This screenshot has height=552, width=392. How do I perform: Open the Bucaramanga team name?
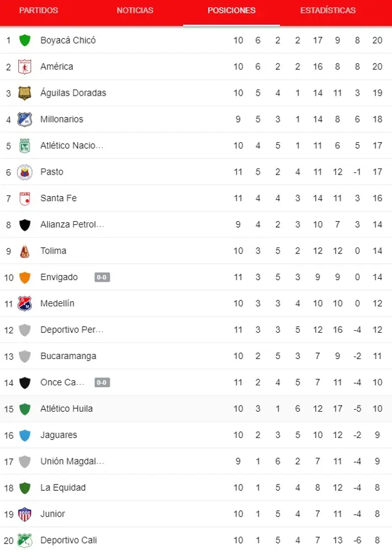[68, 356]
